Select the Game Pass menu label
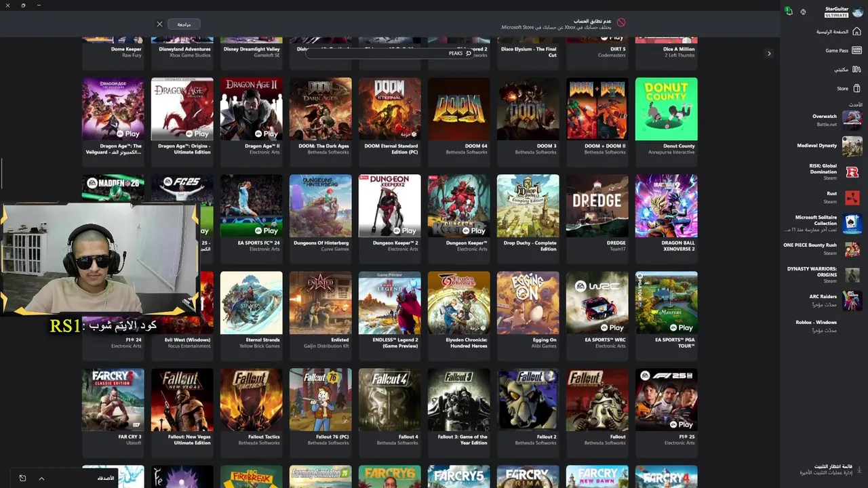 (837, 50)
